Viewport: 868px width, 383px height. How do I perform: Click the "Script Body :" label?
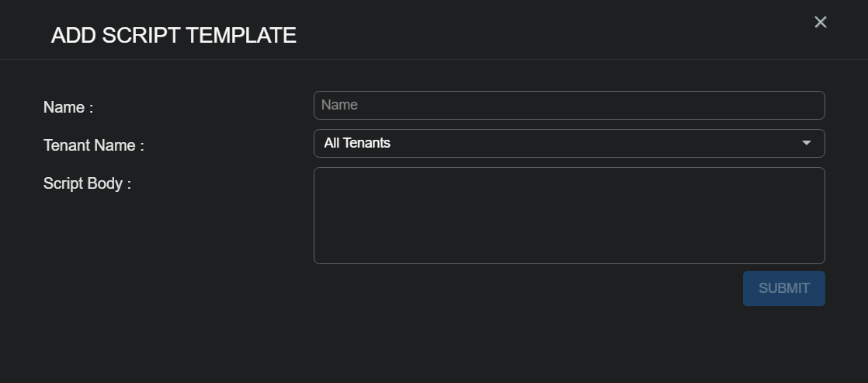point(87,184)
